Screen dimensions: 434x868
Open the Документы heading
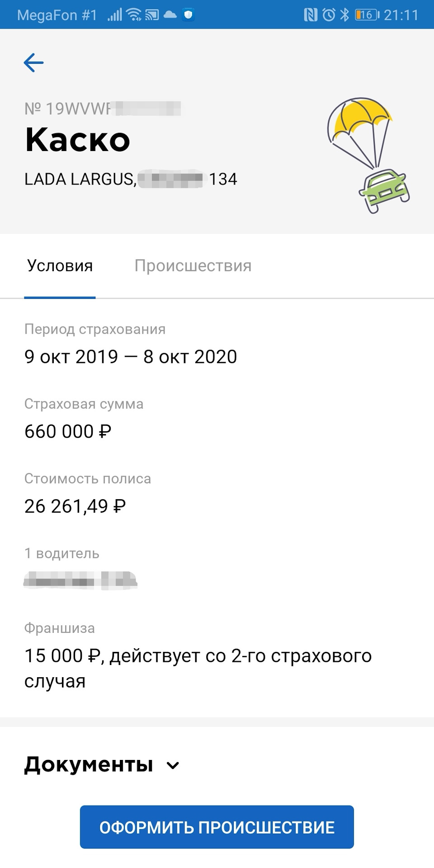point(89,764)
